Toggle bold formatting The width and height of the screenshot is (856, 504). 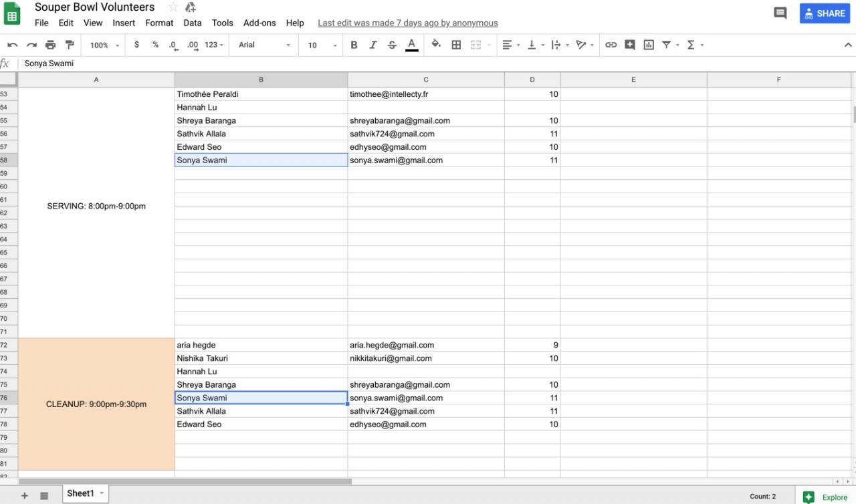pos(354,45)
